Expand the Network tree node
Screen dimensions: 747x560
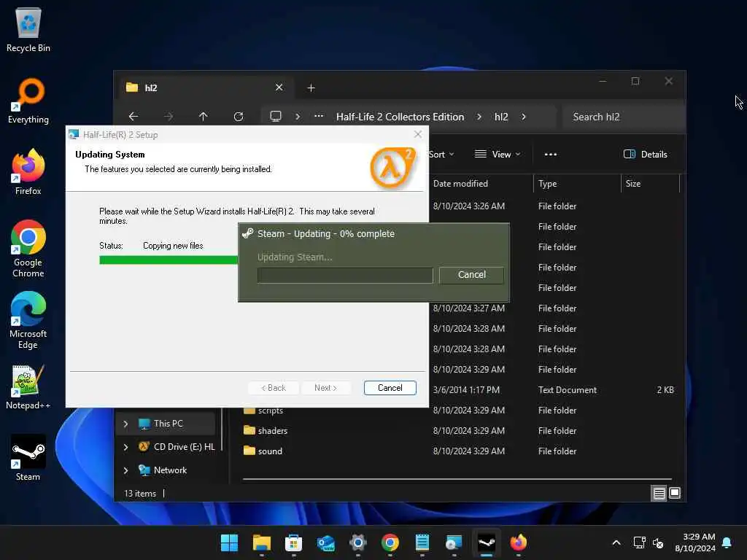(x=125, y=470)
